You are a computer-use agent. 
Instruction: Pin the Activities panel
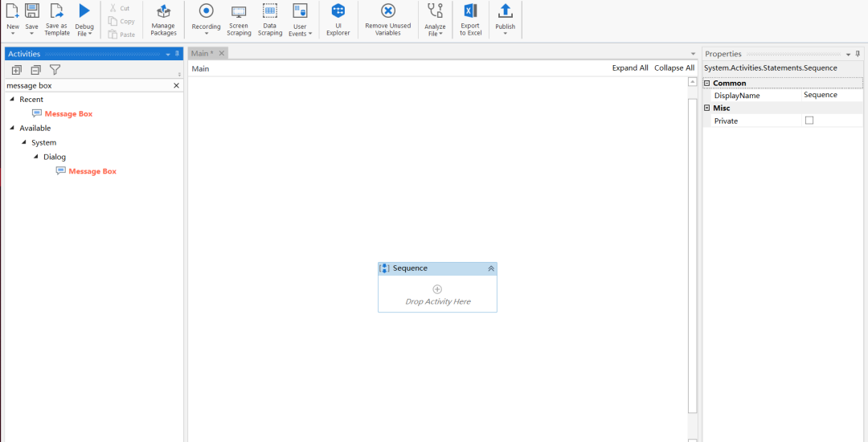point(177,54)
